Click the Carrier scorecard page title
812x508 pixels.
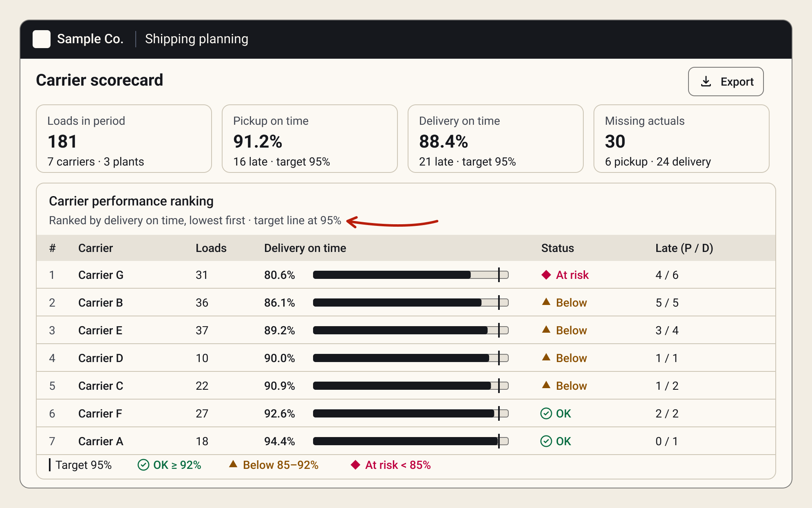(x=99, y=80)
